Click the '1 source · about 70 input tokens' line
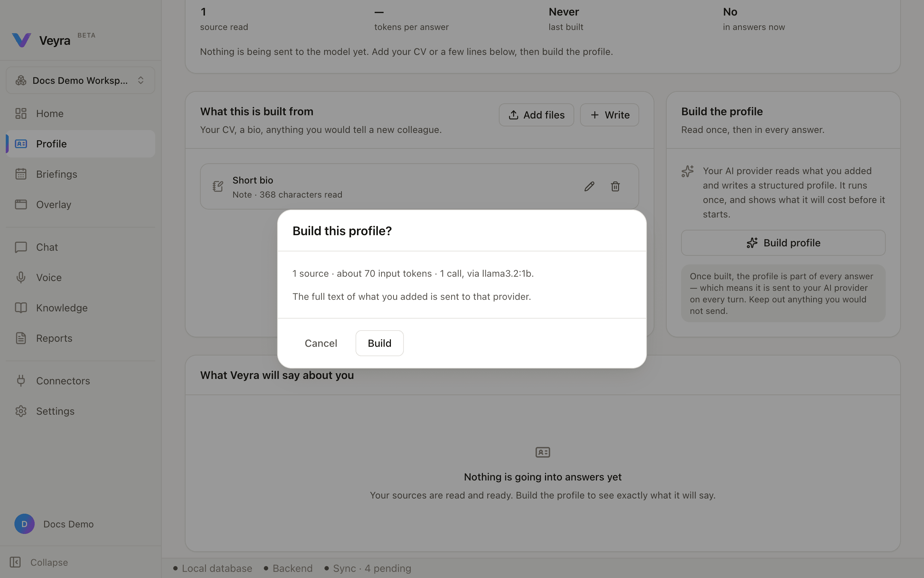 tap(413, 274)
